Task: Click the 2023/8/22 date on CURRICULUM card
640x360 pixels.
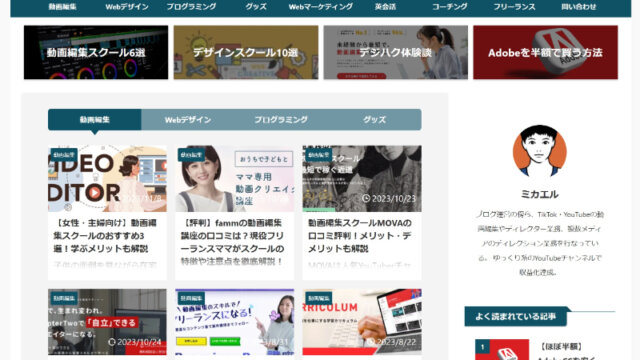Action: tap(391, 342)
